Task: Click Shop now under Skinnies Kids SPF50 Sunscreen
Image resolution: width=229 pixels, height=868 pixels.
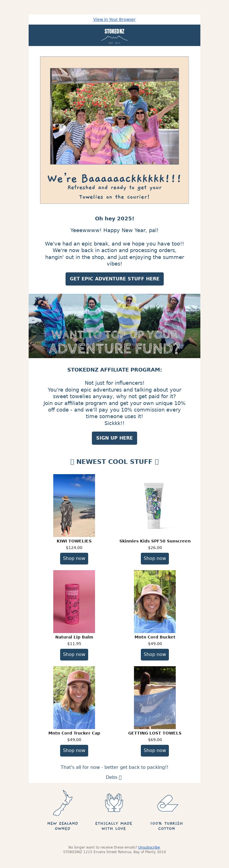Action: click(x=155, y=558)
